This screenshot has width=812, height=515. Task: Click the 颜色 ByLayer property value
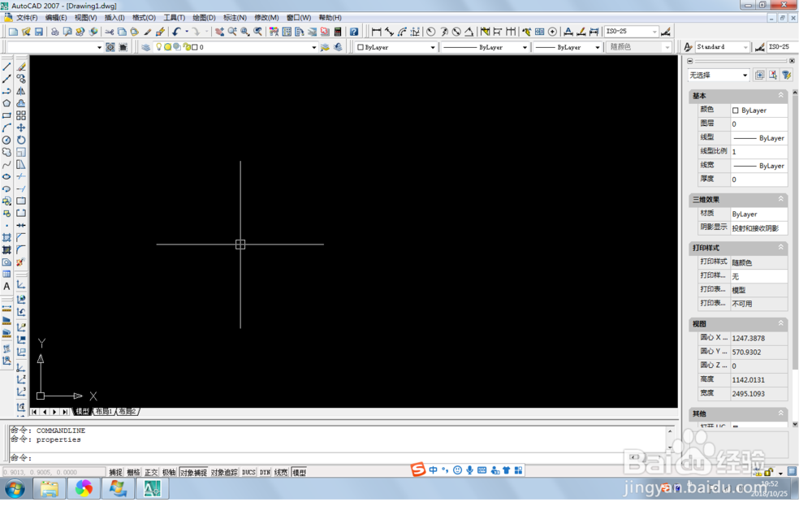click(758, 110)
